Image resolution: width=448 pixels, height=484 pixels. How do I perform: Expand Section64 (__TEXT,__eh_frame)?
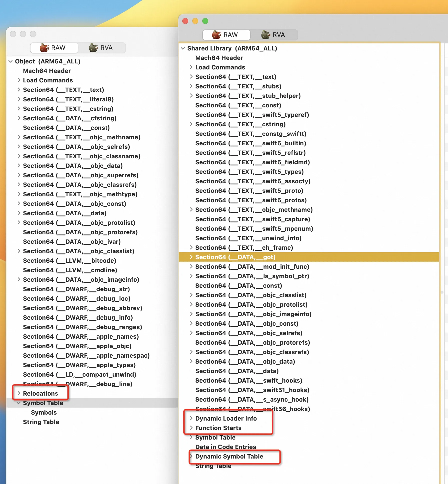[191, 247]
